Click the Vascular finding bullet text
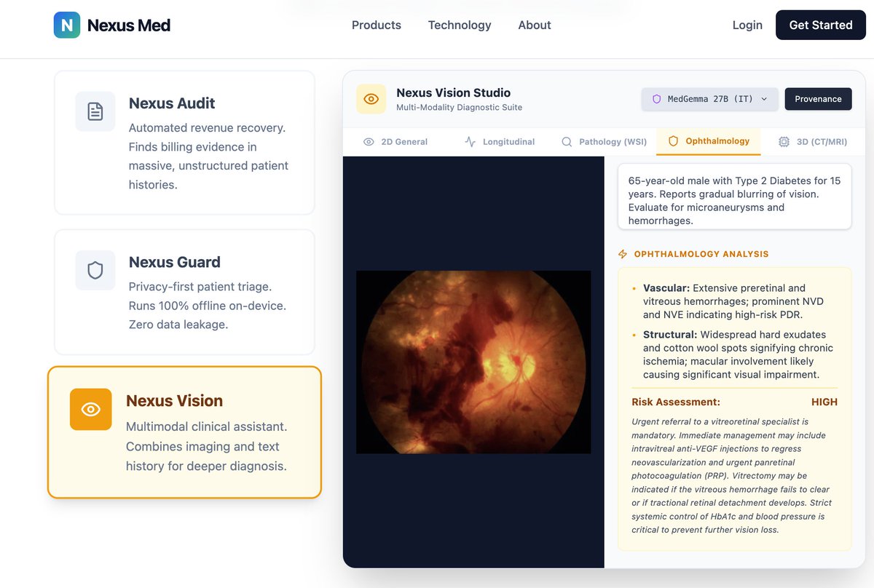Viewport: 874px width, 588px height. [x=734, y=301]
